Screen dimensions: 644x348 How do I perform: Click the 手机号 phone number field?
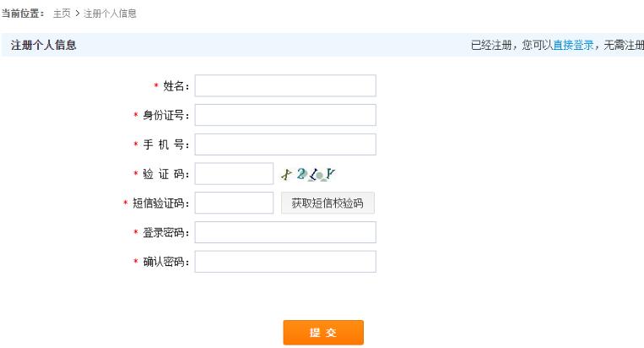tap(285, 144)
